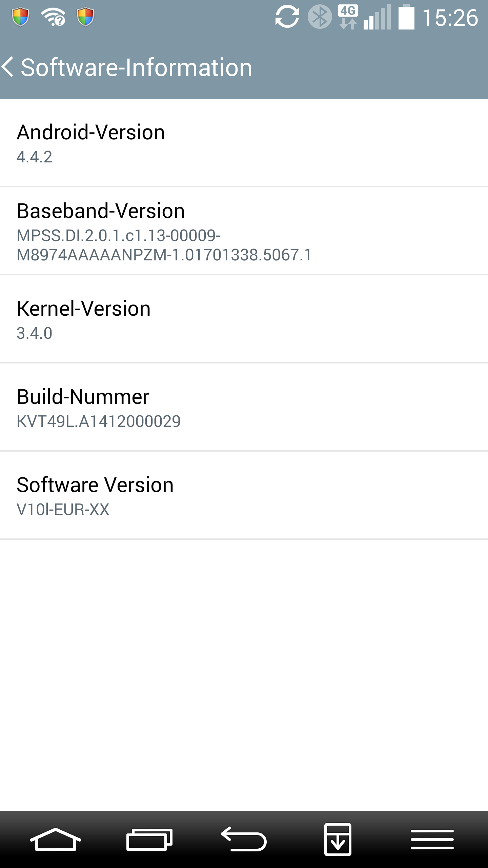Tap the sync icon in status bar
Screen dimensions: 488x868
point(287,17)
